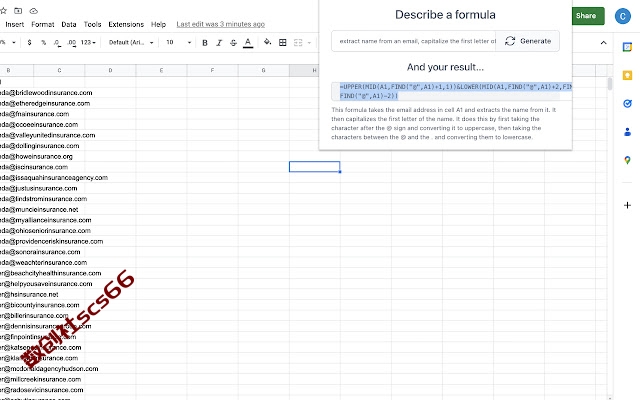Click the vertical scrollbar thumb
The height and width of the screenshot is (400, 640).
coord(610,84)
